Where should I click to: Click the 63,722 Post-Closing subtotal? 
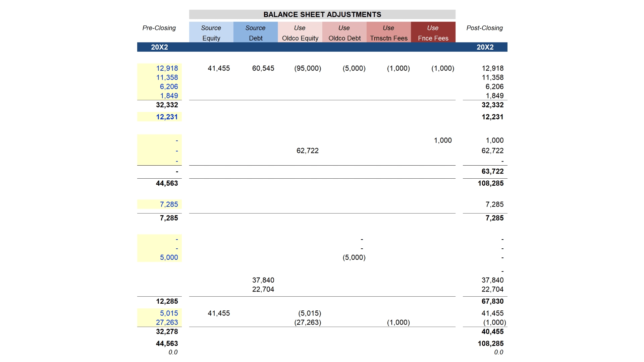[492, 171]
